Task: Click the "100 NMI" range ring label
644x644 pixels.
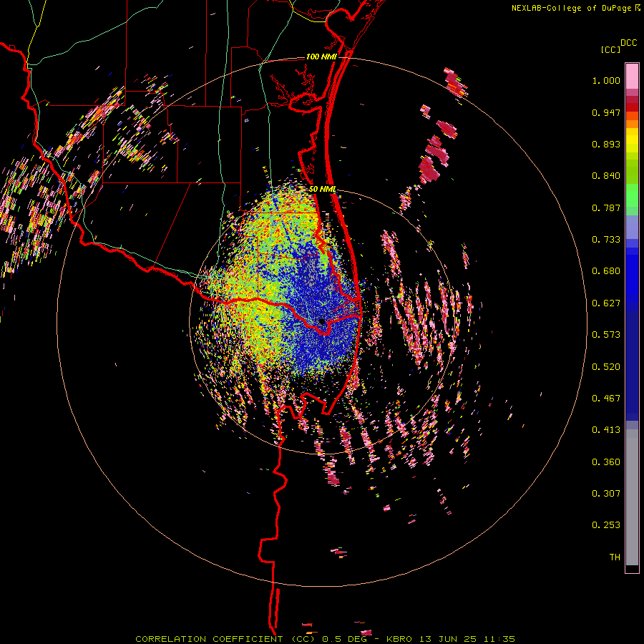Action: tap(321, 57)
